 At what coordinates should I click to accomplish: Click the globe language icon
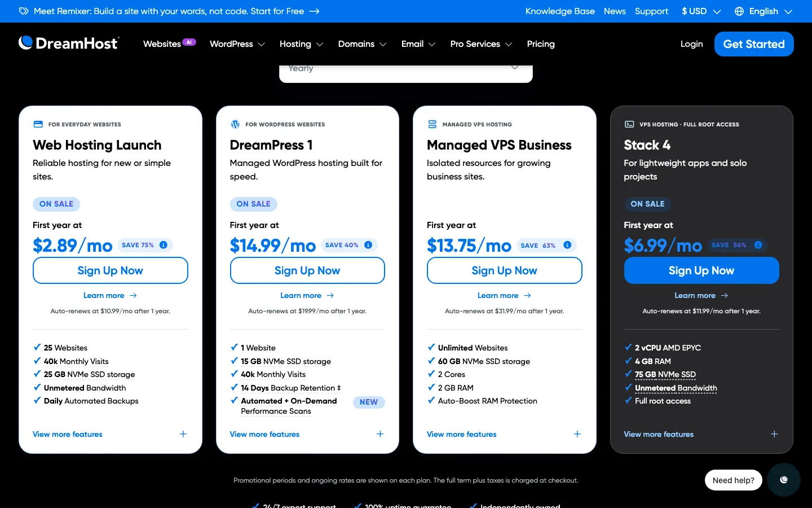[739, 11]
